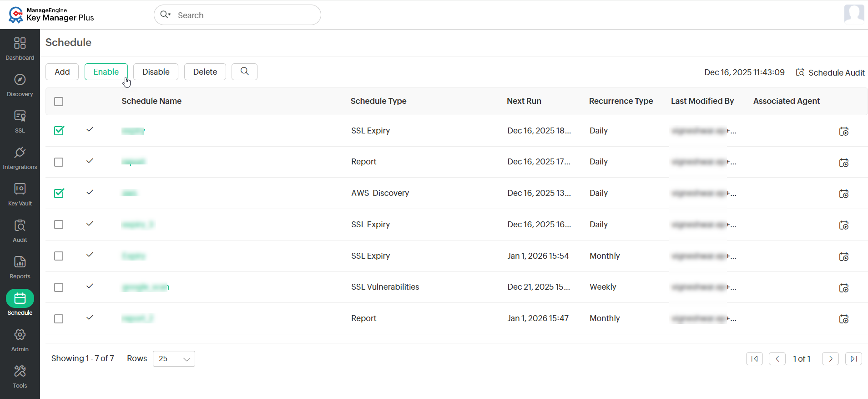The width and height of the screenshot is (868, 399).
Task: Open the Dashboard sidebar icon
Action: pyautogui.click(x=20, y=43)
